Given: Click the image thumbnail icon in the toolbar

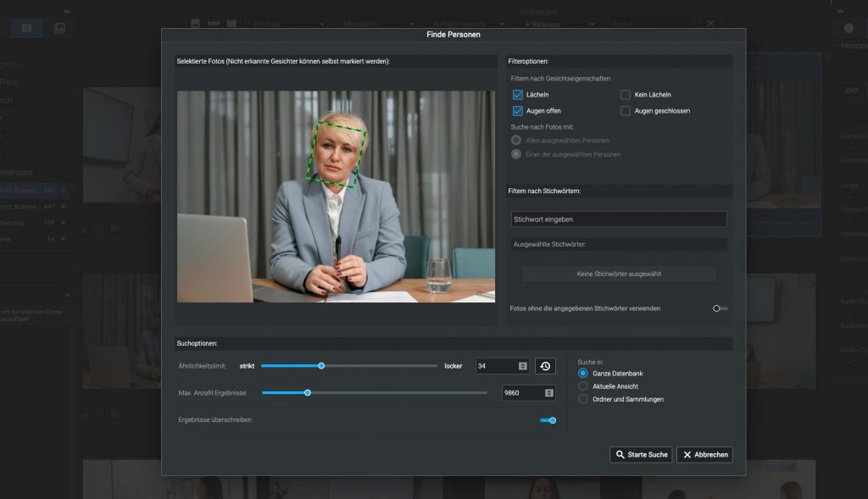Looking at the screenshot, I should coord(194,22).
